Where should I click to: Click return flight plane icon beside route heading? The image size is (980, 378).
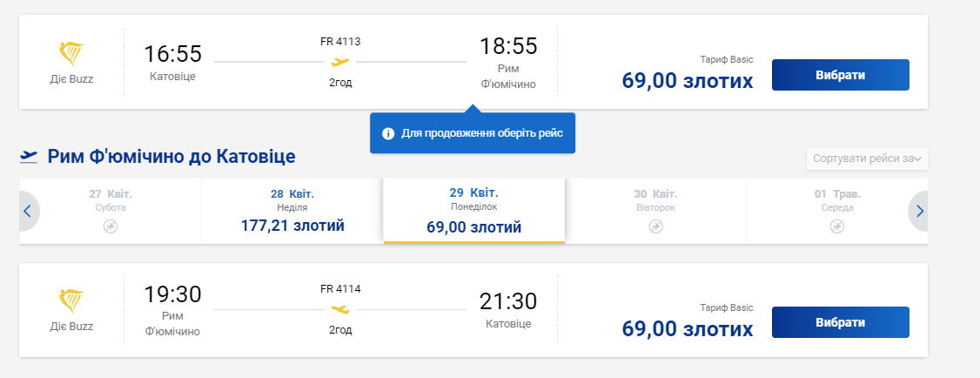[x=29, y=157]
